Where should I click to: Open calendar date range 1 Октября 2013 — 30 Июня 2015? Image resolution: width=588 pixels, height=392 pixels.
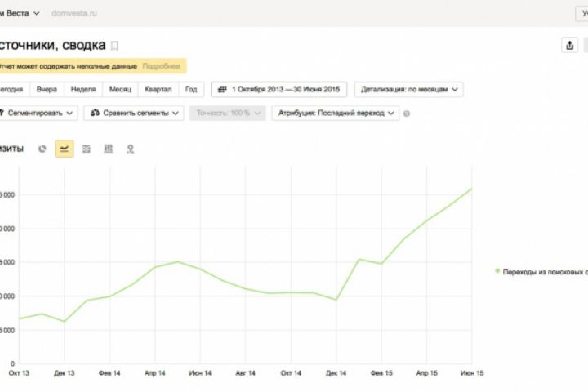click(x=278, y=89)
